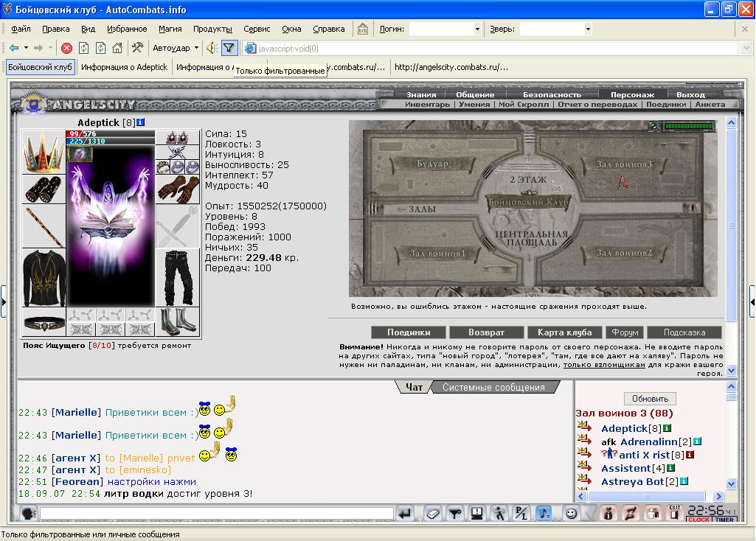Click the black bracers equipment slot
Screen dimensions: 756x541
[x=44, y=189]
